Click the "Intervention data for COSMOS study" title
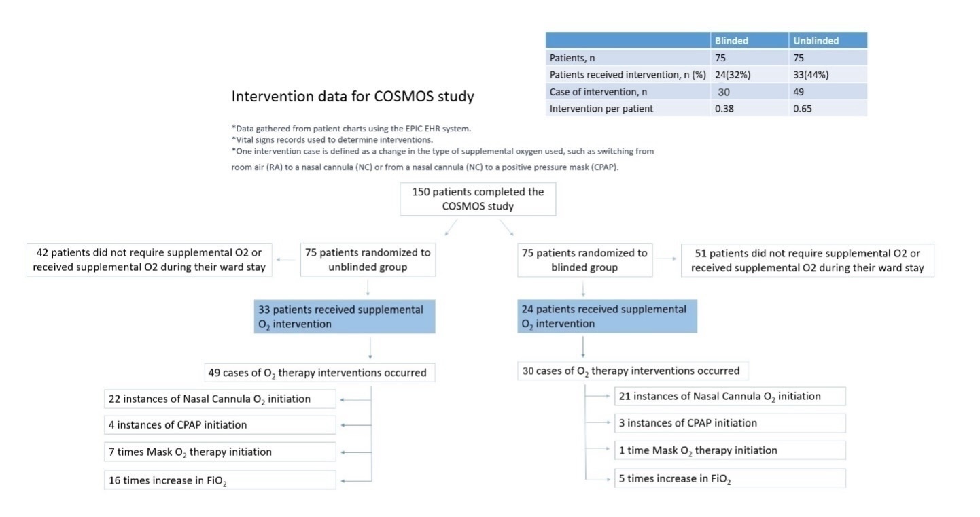Screen dimensions: 980x517 [x=353, y=97]
